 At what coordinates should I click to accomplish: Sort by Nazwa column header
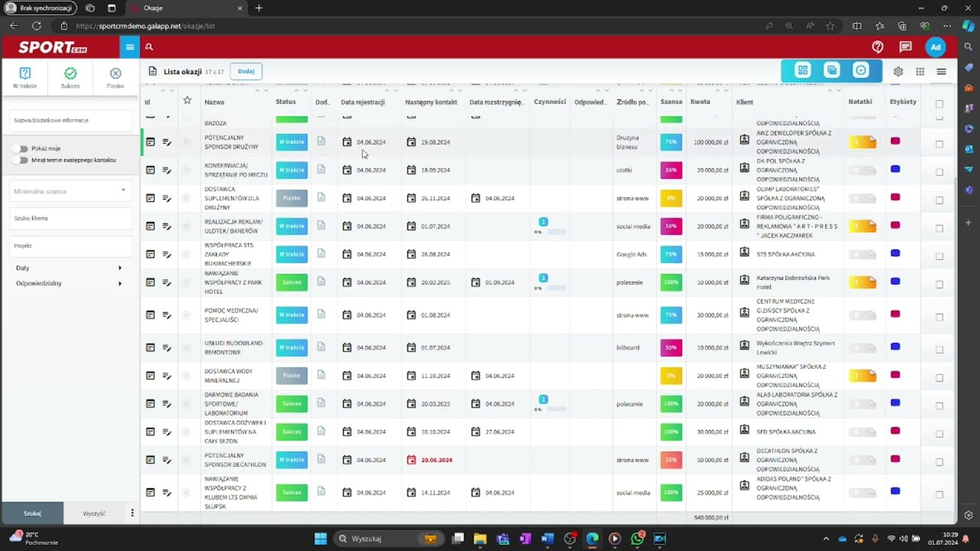point(214,102)
